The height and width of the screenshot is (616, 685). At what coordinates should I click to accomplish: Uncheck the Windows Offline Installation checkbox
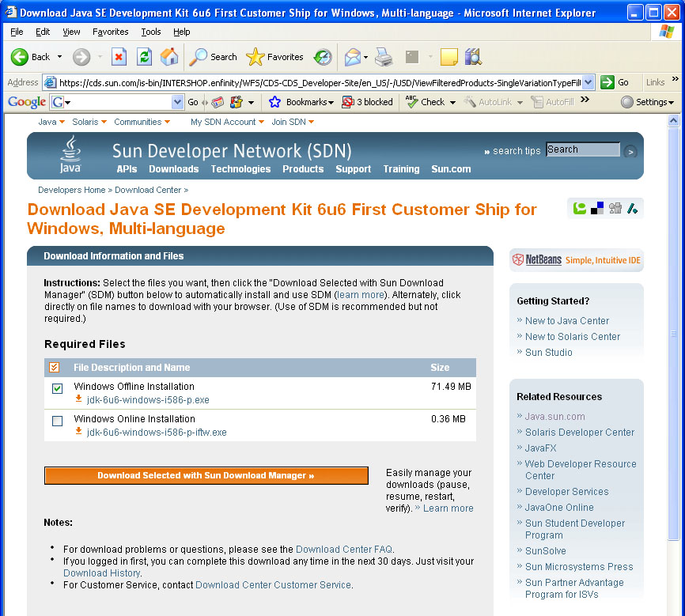tap(57, 388)
